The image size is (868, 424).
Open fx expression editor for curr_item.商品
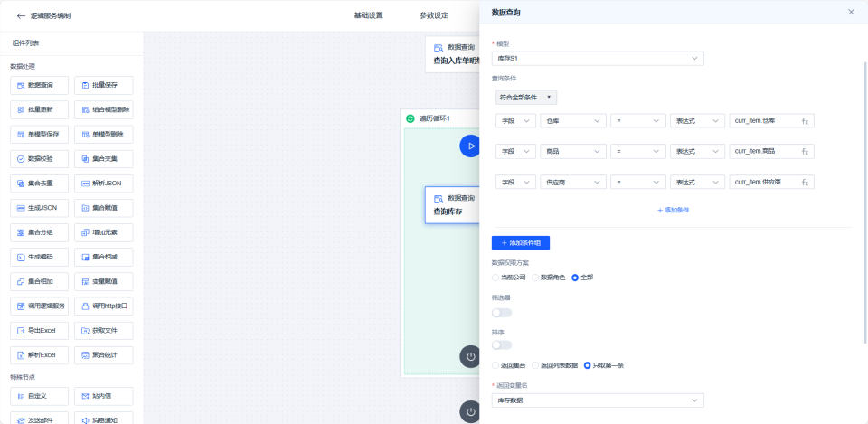pos(805,152)
